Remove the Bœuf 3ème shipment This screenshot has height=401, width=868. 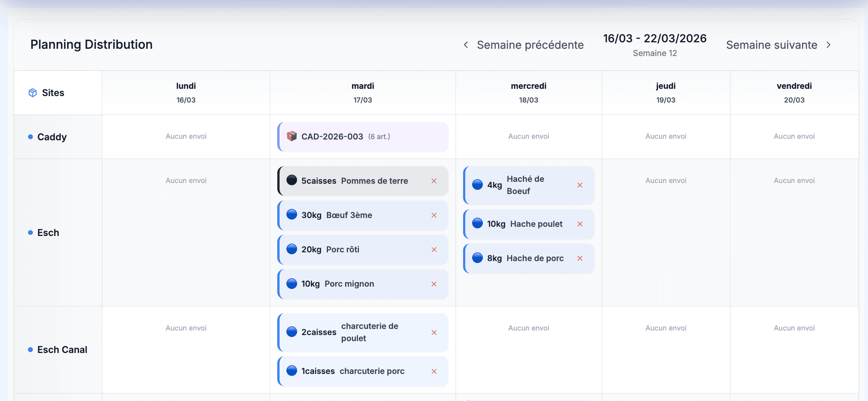point(434,215)
